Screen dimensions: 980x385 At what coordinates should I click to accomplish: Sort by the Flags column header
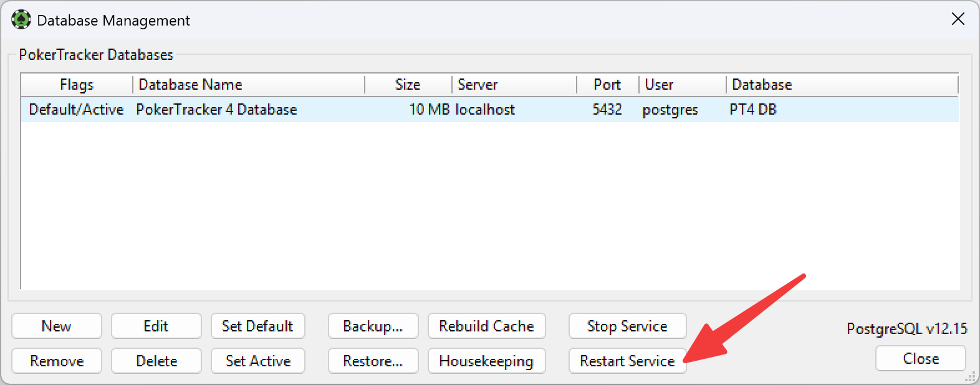click(77, 85)
